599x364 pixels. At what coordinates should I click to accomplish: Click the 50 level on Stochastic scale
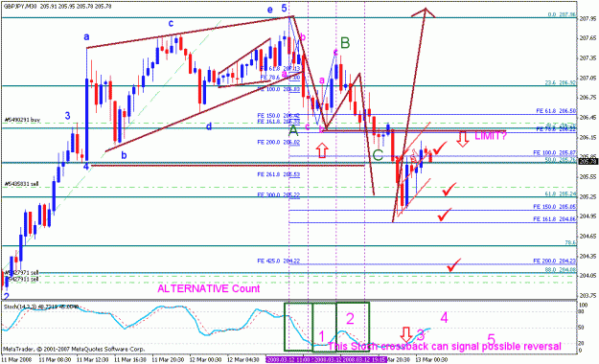[582, 328]
